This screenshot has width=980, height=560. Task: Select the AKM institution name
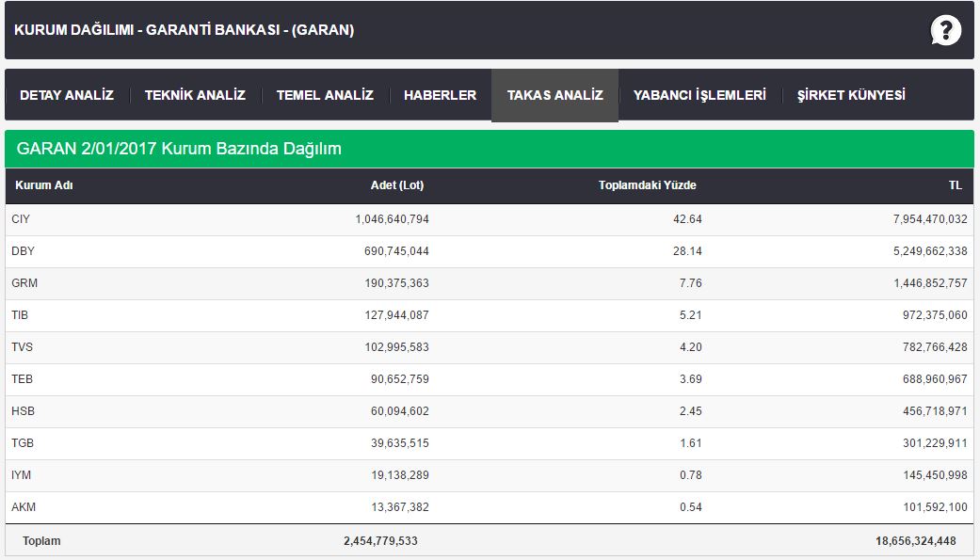(24, 507)
